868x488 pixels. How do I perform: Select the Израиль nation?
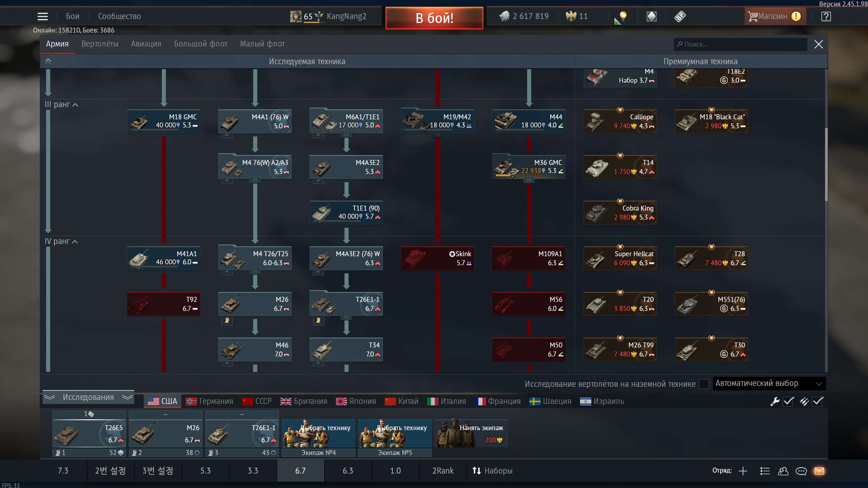(x=602, y=401)
